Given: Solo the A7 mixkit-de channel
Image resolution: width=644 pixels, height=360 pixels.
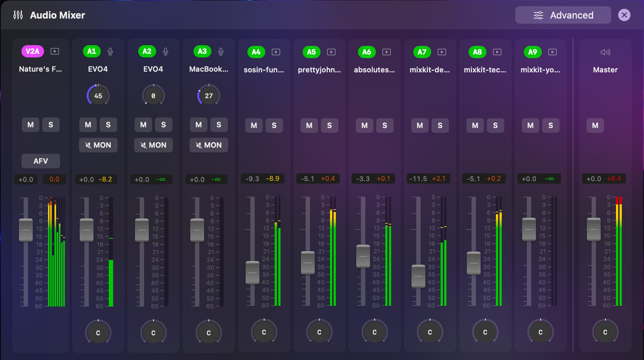Looking at the screenshot, I should pyautogui.click(x=440, y=125).
